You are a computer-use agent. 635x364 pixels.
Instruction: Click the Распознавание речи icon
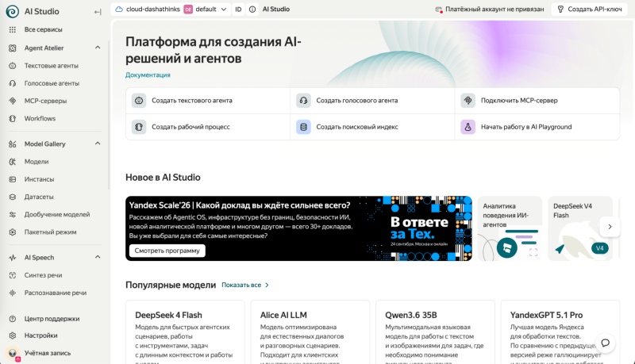click(x=13, y=293)
